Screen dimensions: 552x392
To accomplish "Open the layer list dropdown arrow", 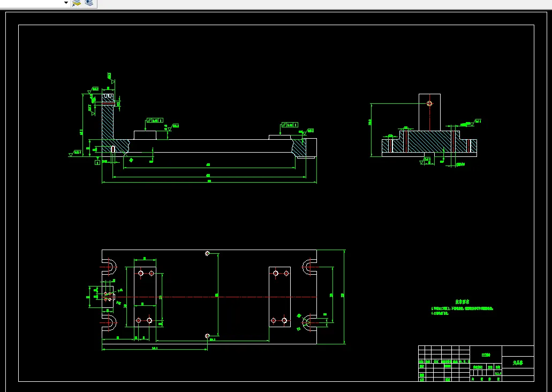I will (x=66, y=3).
